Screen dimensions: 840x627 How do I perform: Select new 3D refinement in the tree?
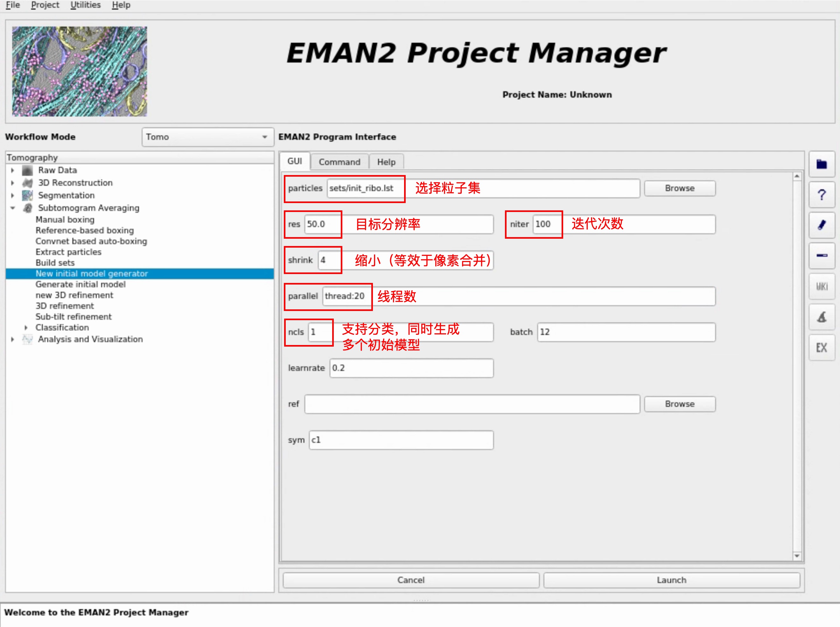point(74,295)
